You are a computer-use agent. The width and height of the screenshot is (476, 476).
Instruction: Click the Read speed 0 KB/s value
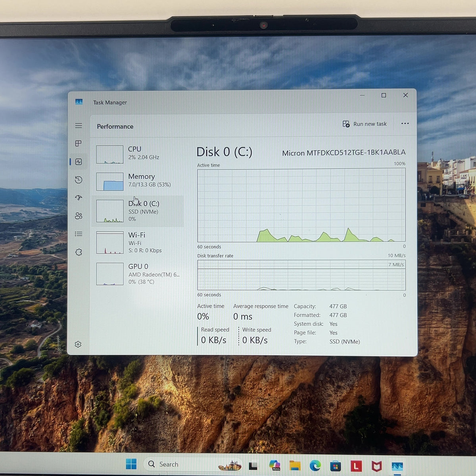[x=214, y=340]
